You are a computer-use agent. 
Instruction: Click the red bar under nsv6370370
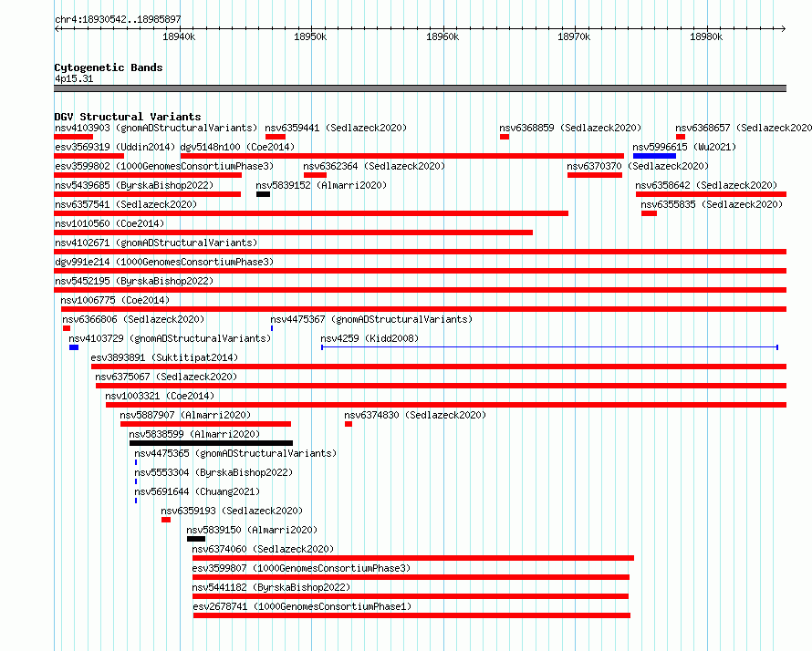pos(595,175)
